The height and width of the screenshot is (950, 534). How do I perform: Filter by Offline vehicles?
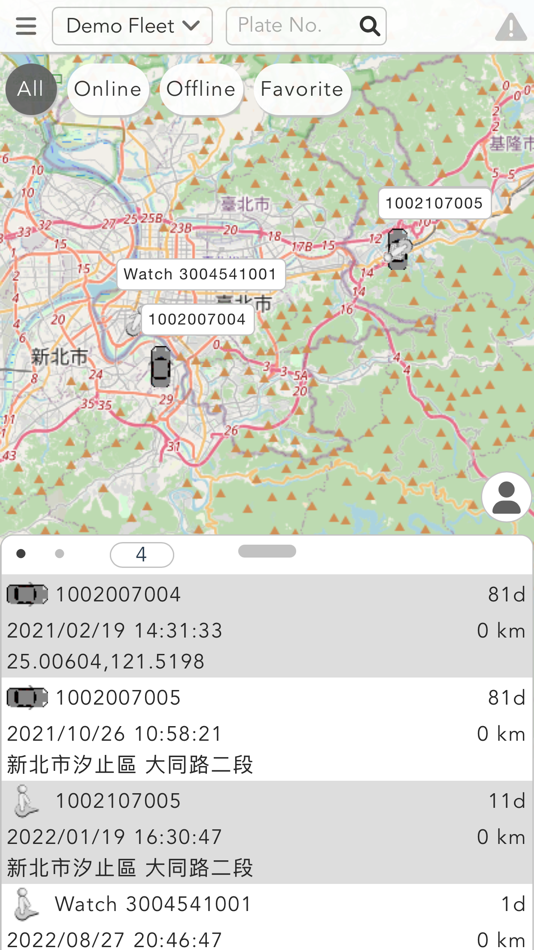(201, 90)
